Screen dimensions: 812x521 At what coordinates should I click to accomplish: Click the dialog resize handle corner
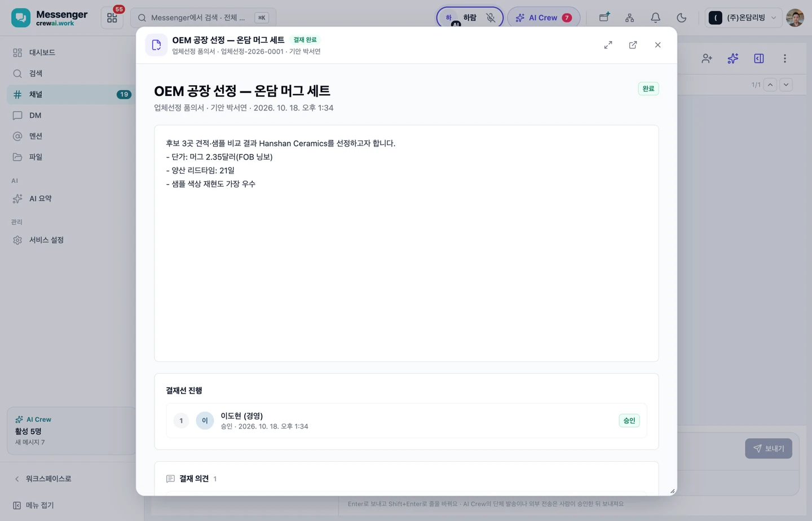coord(672,491)
